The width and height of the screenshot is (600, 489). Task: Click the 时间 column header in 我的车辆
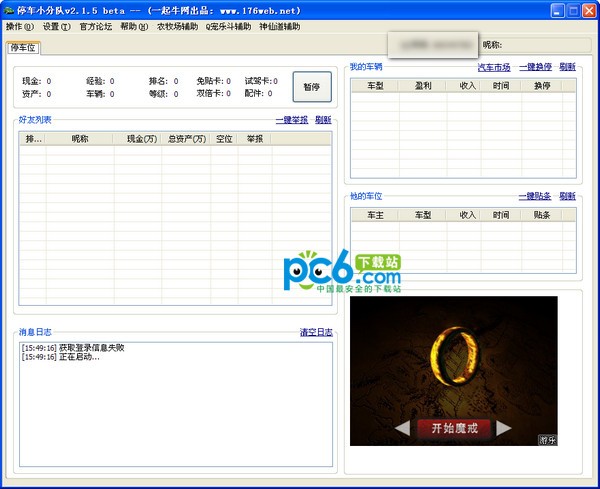501,86
